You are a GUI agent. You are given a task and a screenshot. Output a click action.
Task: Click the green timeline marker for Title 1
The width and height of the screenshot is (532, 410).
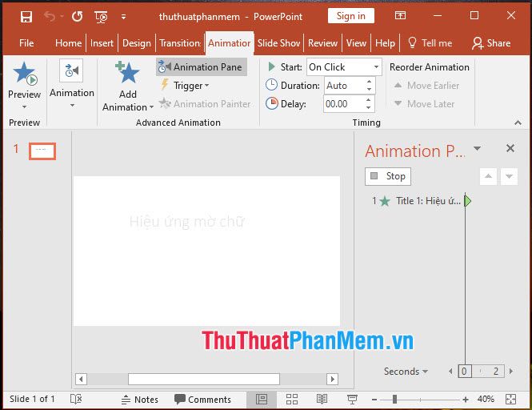click(468, 201)
